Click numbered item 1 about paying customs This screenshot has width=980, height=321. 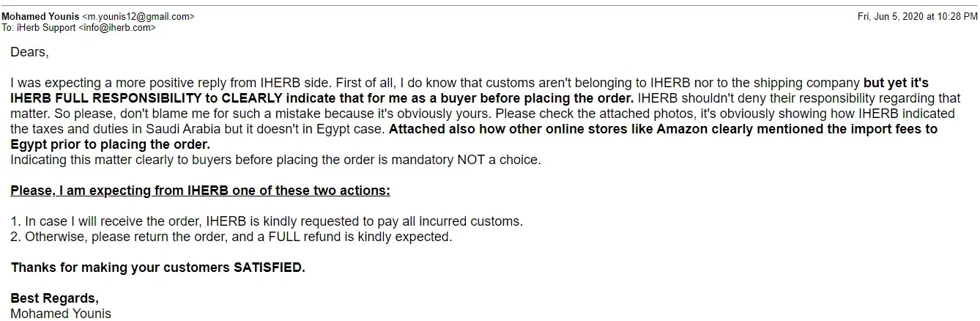267,221
